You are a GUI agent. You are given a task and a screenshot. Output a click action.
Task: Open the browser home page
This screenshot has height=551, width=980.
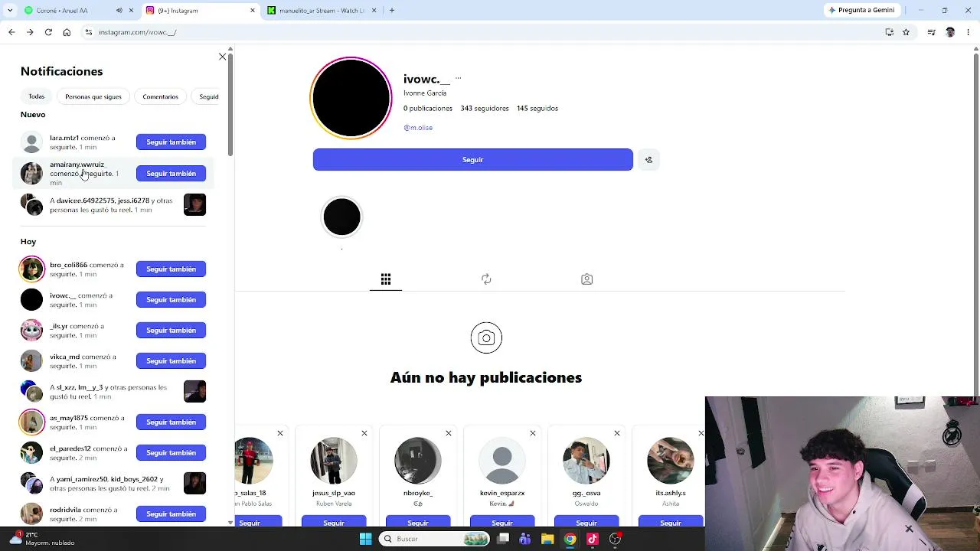point(67,32)
